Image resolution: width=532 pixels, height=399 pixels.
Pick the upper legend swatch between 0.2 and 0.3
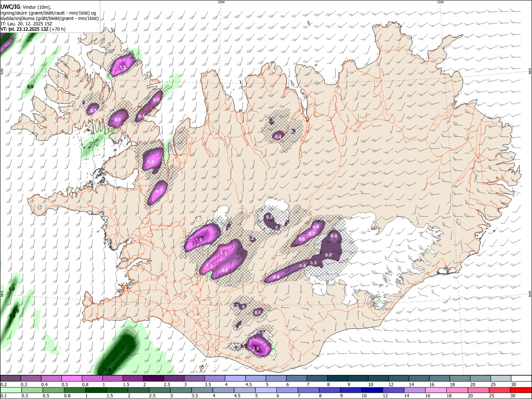click(x=10, y=378)
